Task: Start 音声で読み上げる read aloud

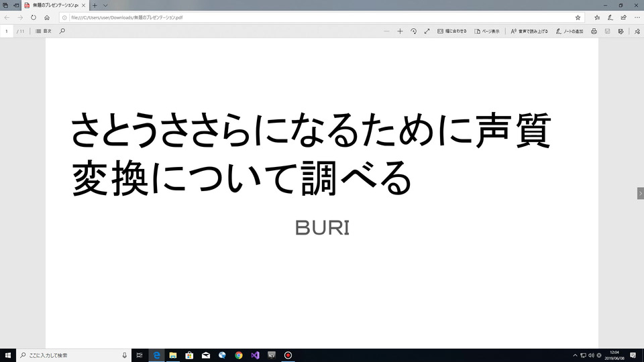Action: (x=529, y=32)
